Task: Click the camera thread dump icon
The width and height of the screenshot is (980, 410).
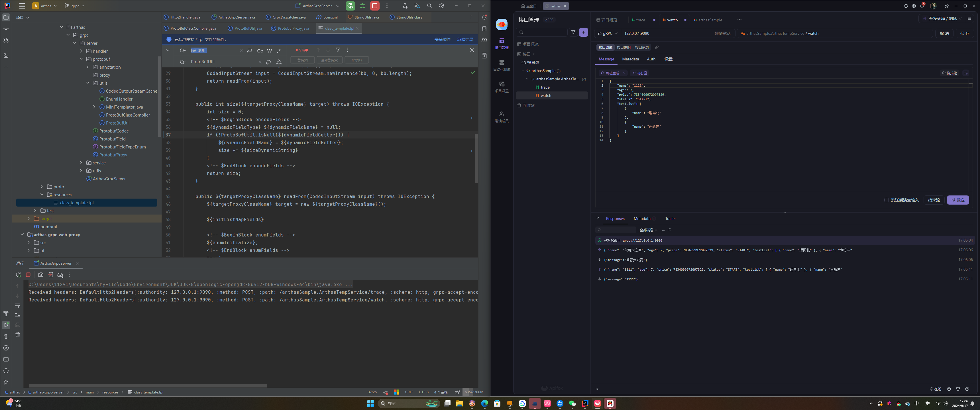Action: coord(41,275)
